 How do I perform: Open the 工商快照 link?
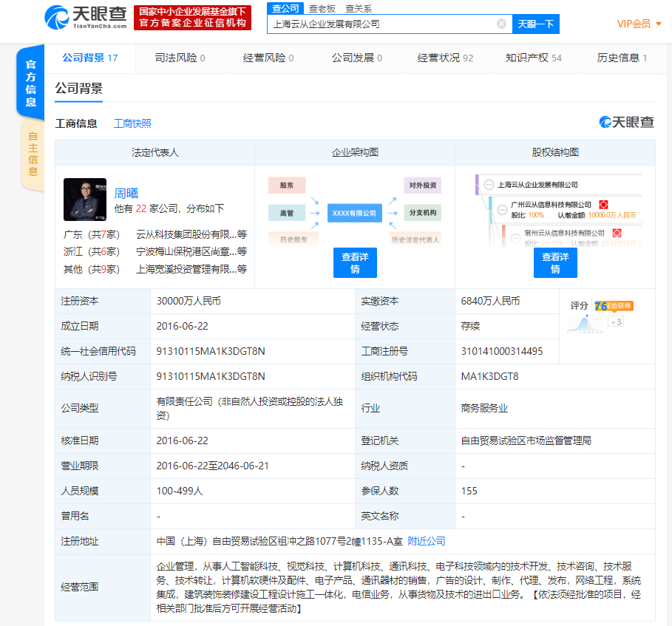(132, 124)
